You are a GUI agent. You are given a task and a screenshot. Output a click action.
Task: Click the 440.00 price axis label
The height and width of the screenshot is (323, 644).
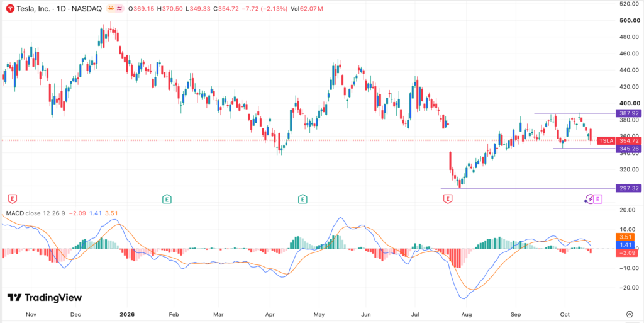[629, 70]
